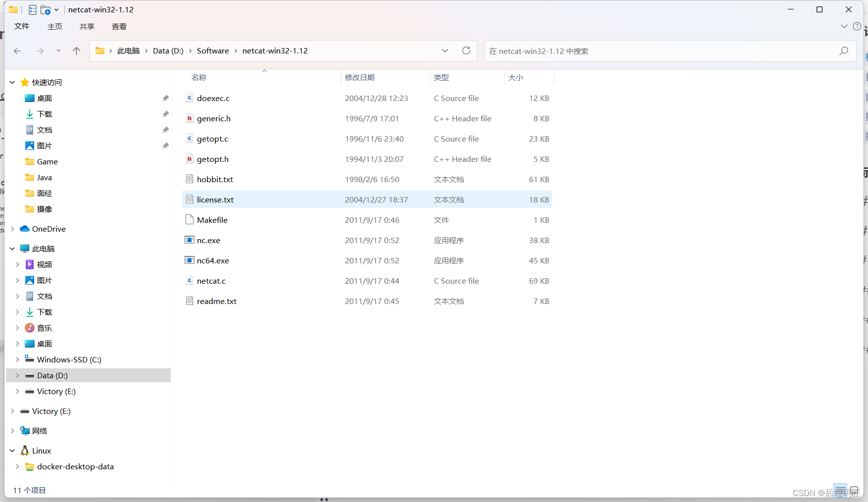The height and width of the screenshot is (502, 868).
Task: Select the Videos (视频) folder
Action: [x=45, y=264]
